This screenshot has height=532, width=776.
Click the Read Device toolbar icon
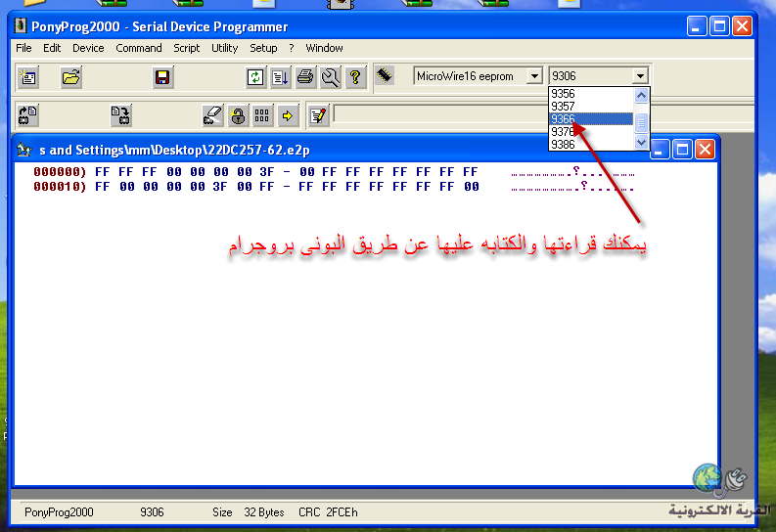(28, 115)
